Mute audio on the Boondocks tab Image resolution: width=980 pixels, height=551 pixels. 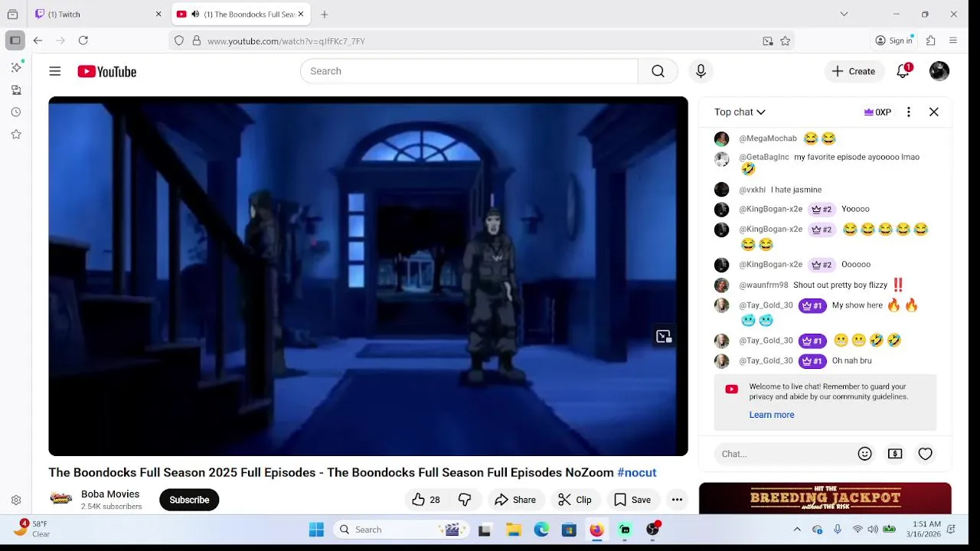[195, 15]
